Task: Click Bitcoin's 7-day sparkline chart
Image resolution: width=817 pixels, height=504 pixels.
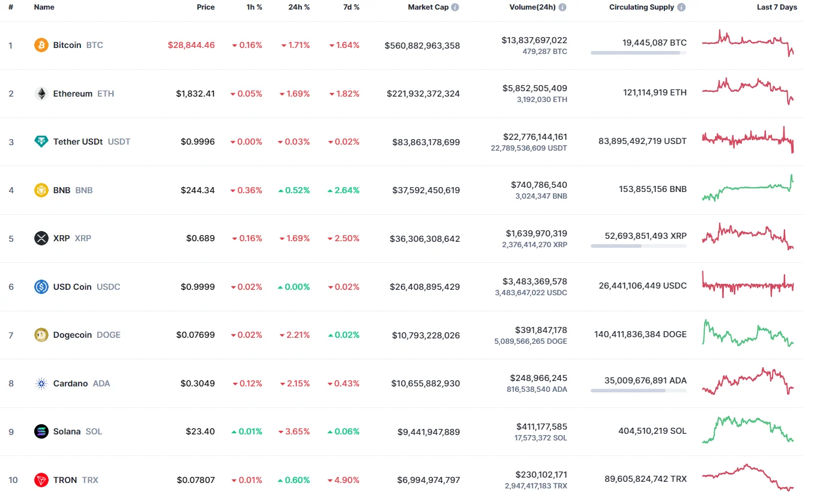Action: point(748,43)
